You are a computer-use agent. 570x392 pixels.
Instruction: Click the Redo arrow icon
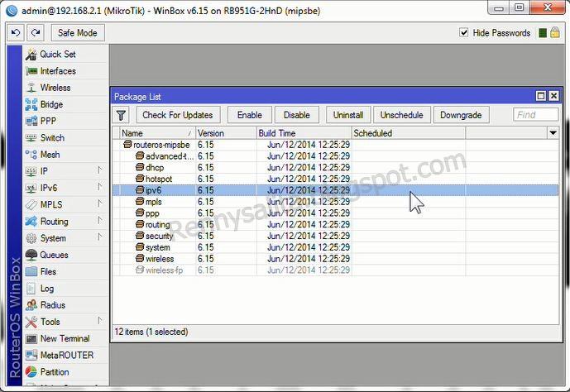36,33
